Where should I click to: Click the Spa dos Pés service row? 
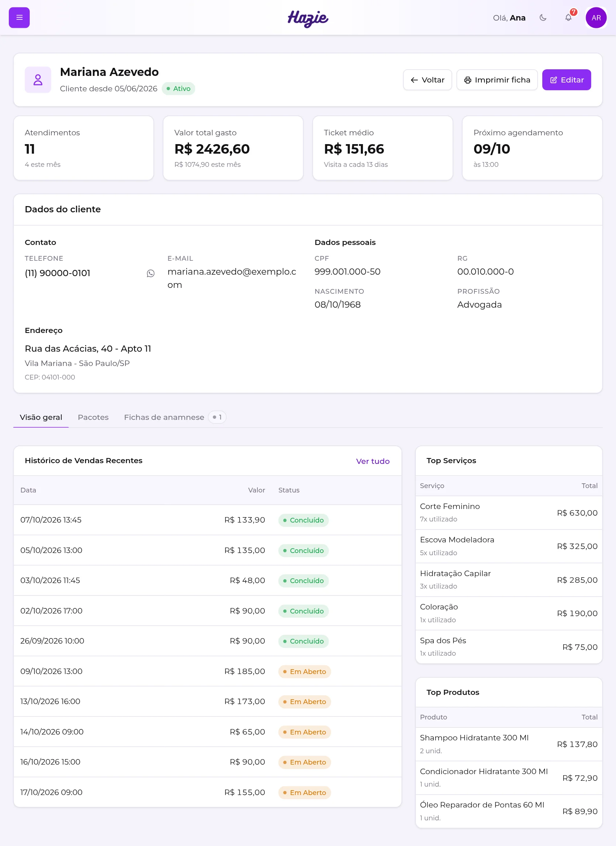(509, 647)
